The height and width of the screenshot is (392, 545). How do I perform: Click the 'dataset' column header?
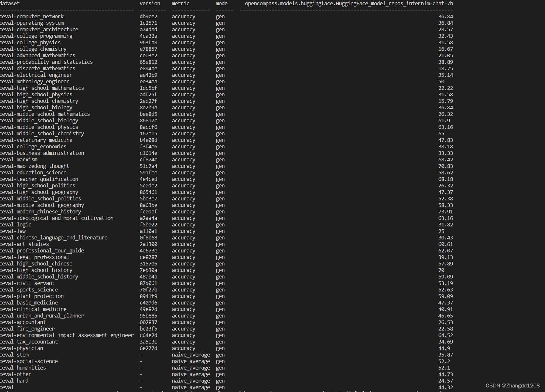click(10, 3)
